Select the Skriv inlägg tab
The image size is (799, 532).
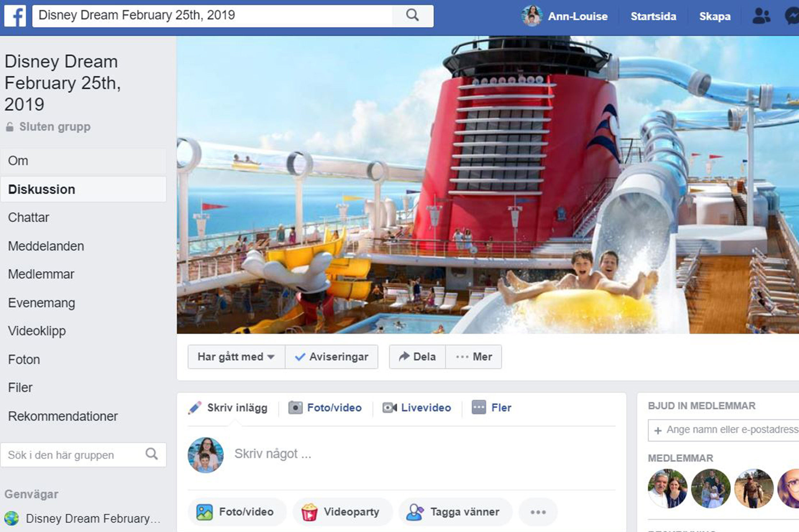coord(228,408)
